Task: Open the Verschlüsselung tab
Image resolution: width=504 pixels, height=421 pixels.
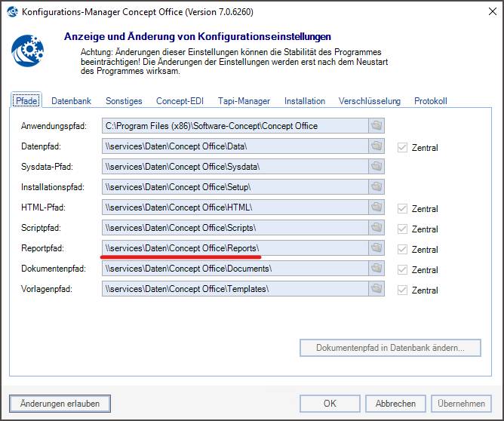Action: (369, 101)
